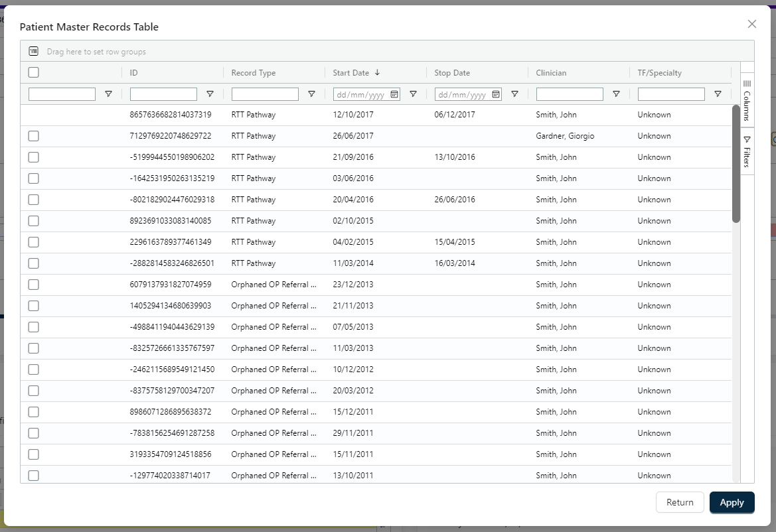
Task: Open the TF/Specialty column filter icon
Action: click(x=718, y=94)
